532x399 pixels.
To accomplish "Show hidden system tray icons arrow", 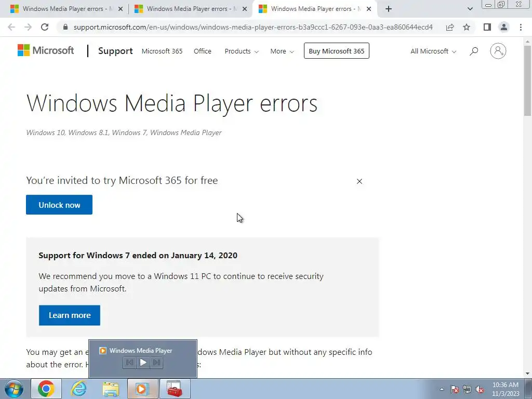I will pyautogui.click(x=442, y=390).
